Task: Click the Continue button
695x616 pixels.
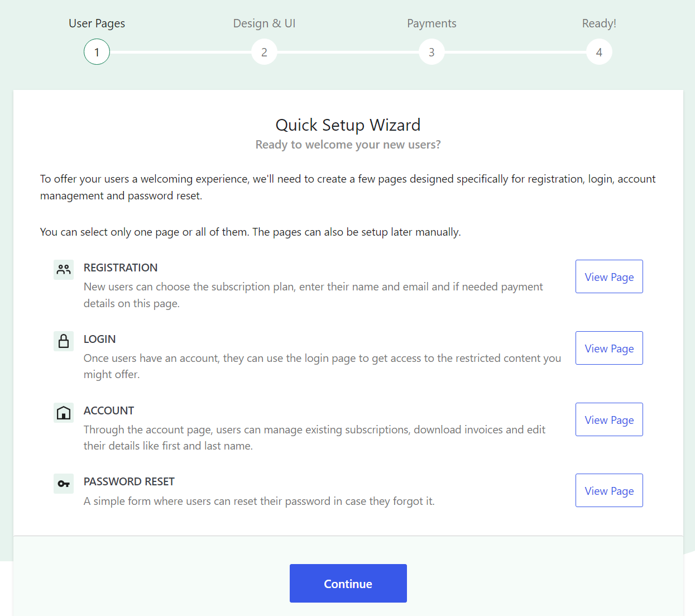Action: click(x=348, y=583)
